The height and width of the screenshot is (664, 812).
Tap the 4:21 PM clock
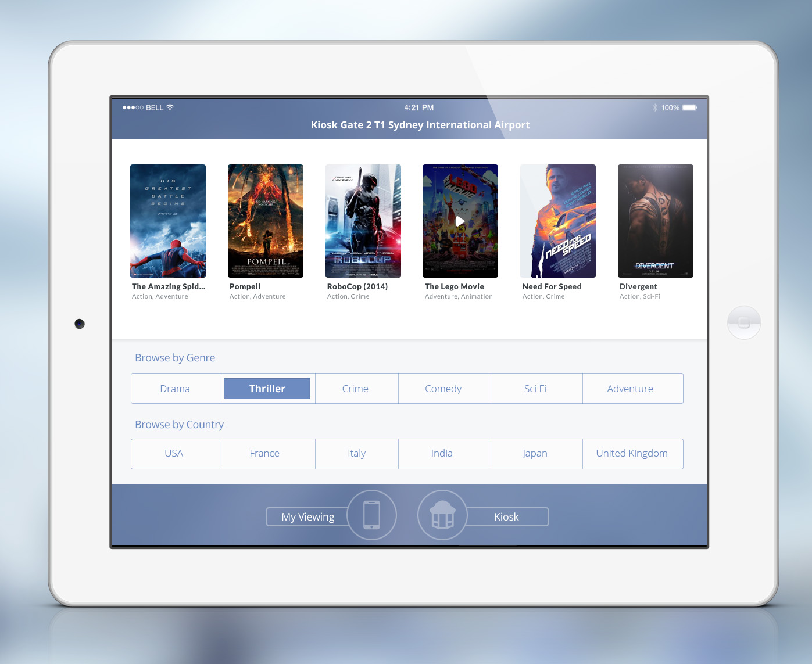(419, 107)
